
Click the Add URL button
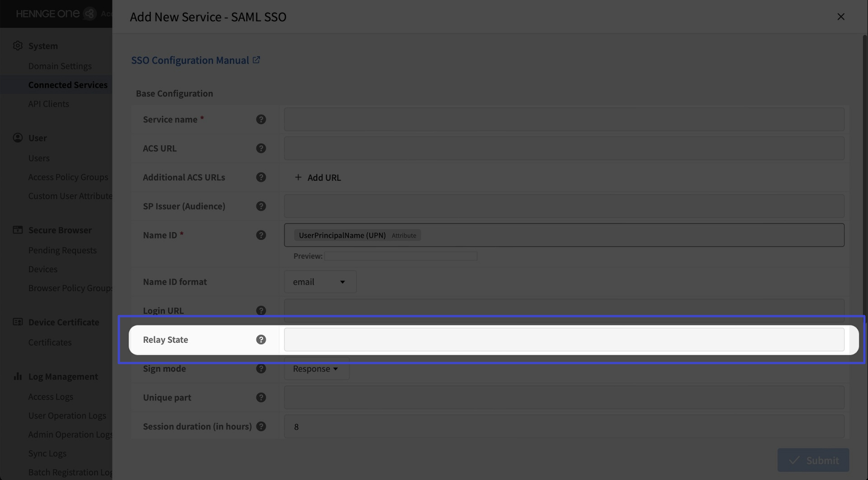[318, 177]
